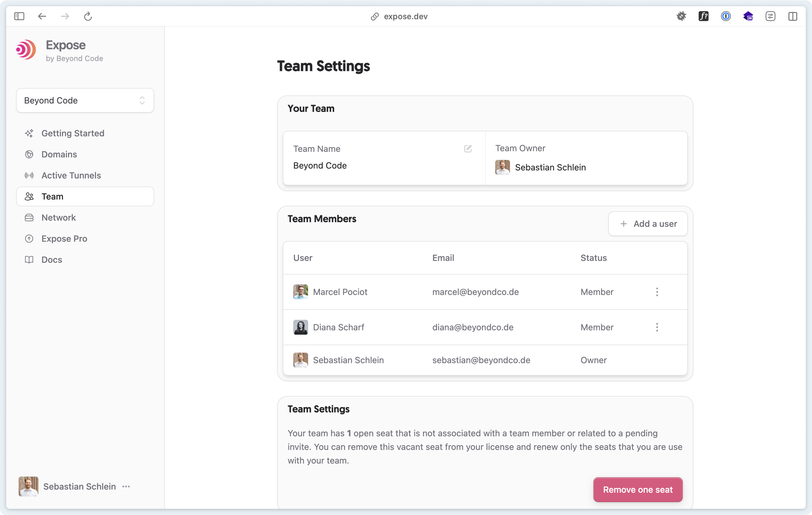The height and width of the screenshot is (515, 812).
Task: Edit team name with pencil icon
Action: coord(468,148)
